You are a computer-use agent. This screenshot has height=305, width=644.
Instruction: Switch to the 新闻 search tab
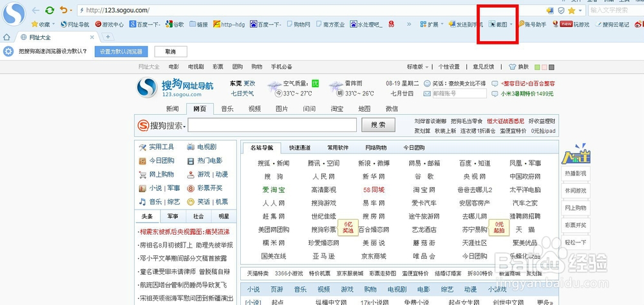click(x=173, y=109)
